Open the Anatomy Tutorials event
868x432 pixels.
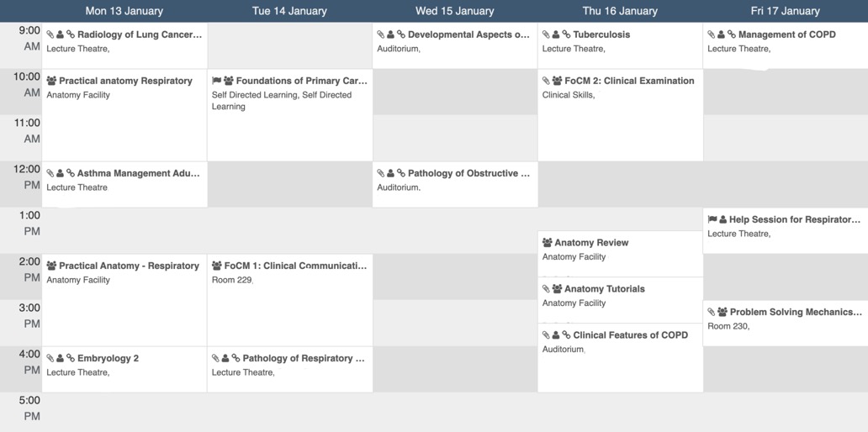tap(604, 288)
